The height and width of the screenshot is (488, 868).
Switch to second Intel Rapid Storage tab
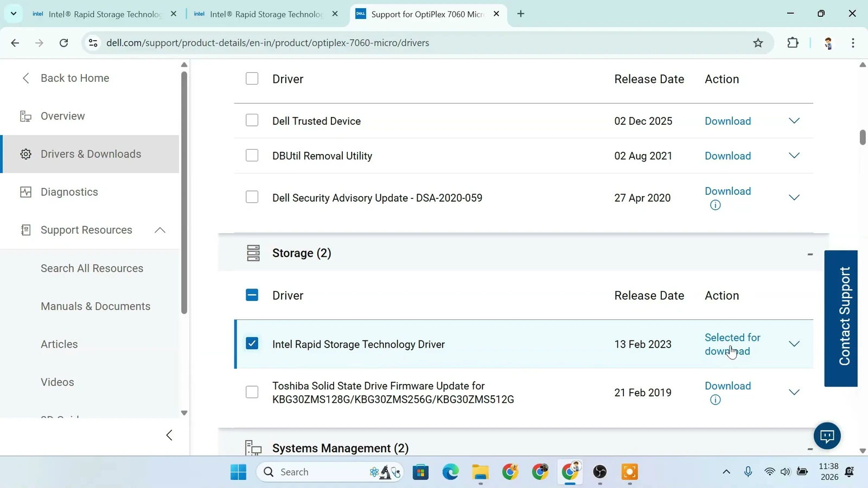tap(266, 14)
